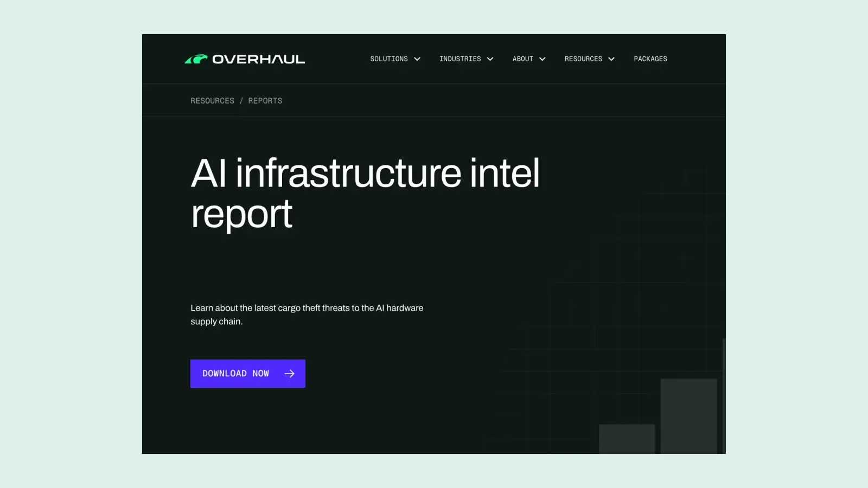
Task: Click the arrow icon in Download Now
Action: point(290,374)
